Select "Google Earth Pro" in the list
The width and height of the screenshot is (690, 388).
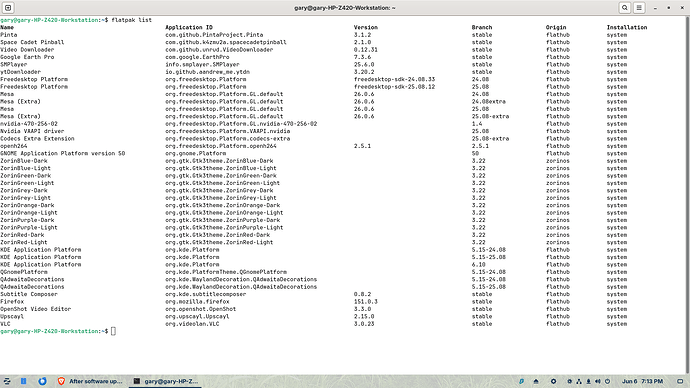click(27, 57)
